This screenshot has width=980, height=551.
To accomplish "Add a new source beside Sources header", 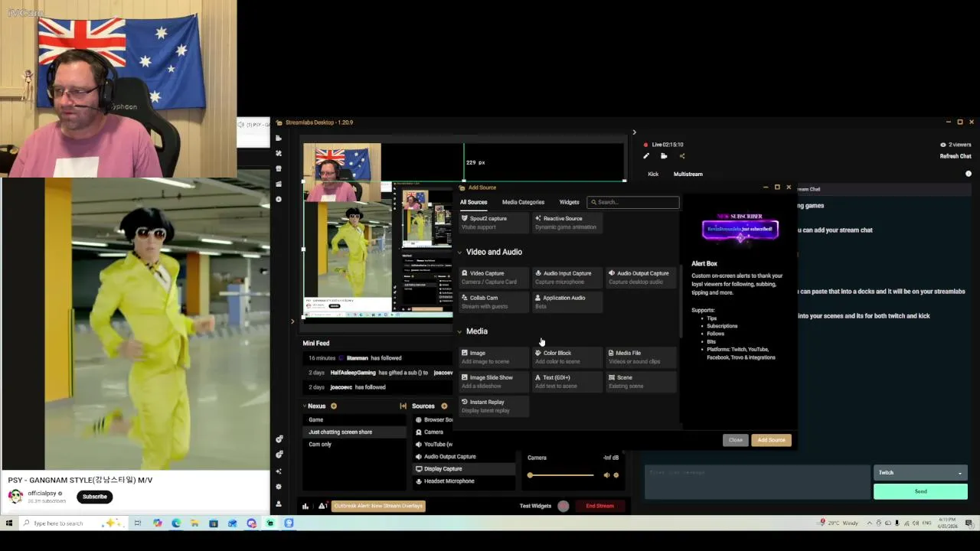I will tap(444, 406).
